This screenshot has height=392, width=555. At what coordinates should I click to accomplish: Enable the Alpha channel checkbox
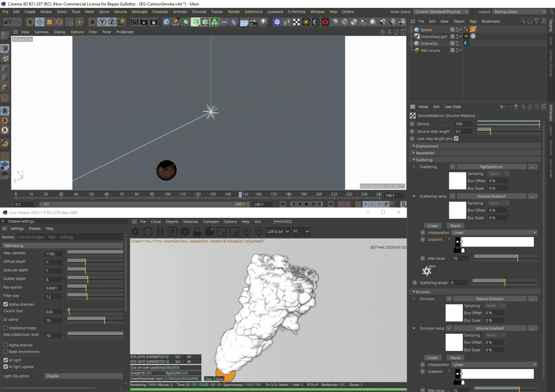click(6, 345)
